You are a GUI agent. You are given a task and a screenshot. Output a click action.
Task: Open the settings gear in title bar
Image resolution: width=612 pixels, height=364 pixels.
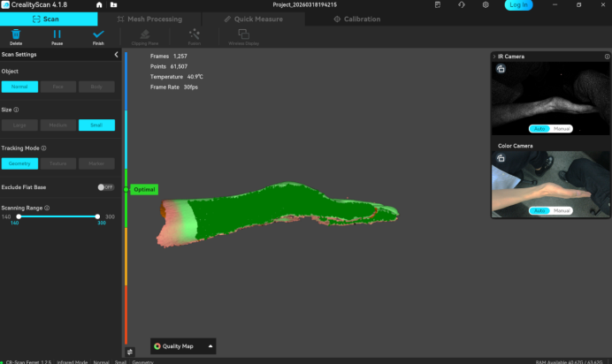pos(486,5)
